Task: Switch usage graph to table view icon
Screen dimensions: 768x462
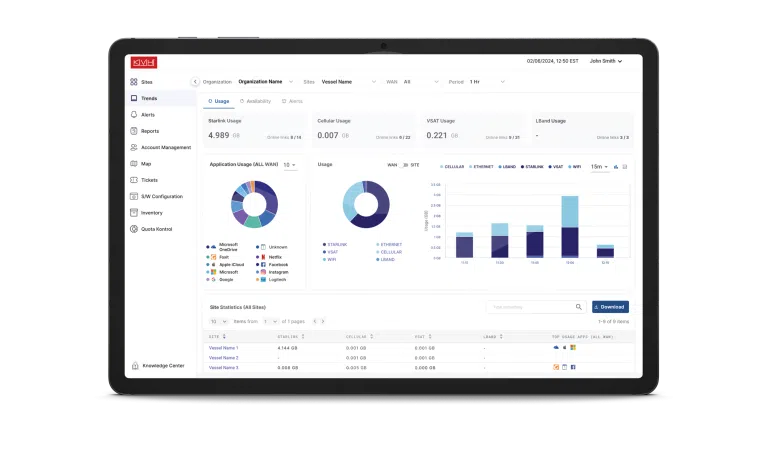Action: click(624, 167)
